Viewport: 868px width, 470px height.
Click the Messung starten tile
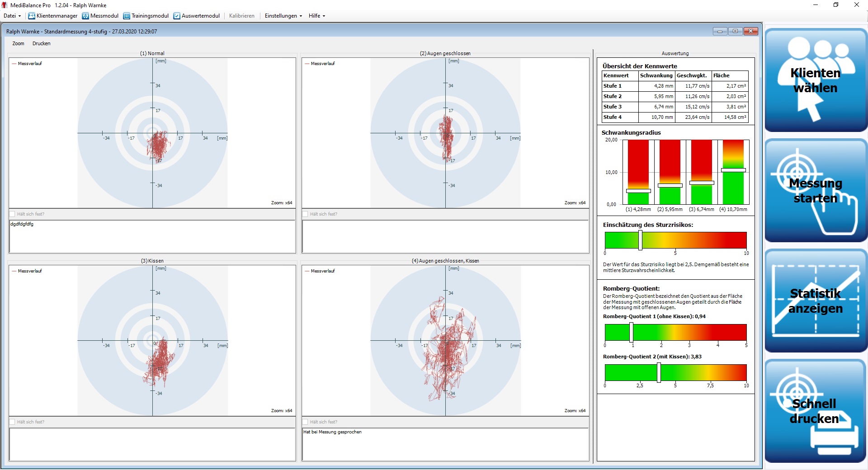pyautogui.click(x=816, y=190)
